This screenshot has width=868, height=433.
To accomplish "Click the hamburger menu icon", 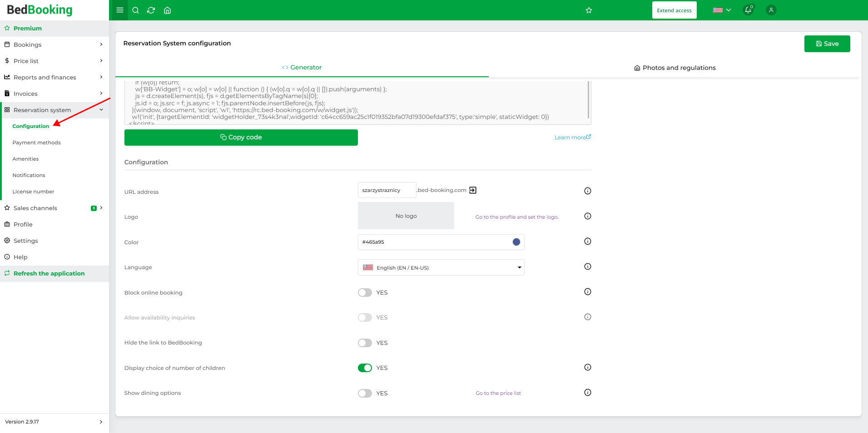I will tap(120, 10).
